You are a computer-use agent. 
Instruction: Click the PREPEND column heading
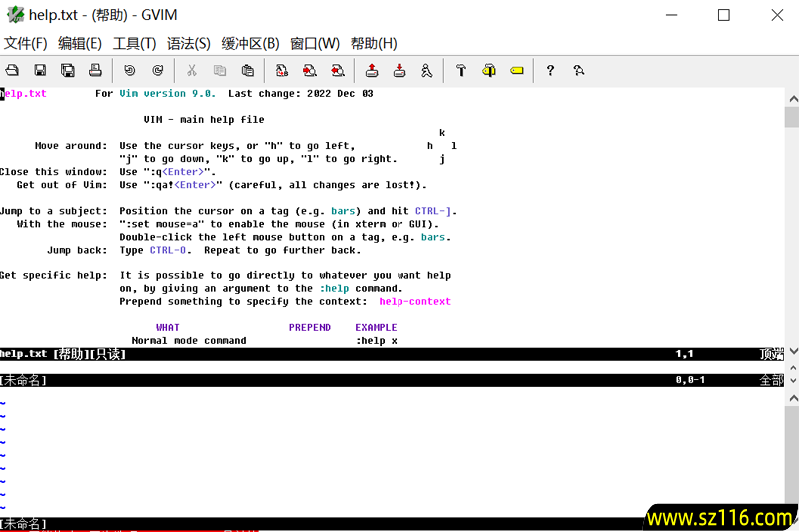310,327
